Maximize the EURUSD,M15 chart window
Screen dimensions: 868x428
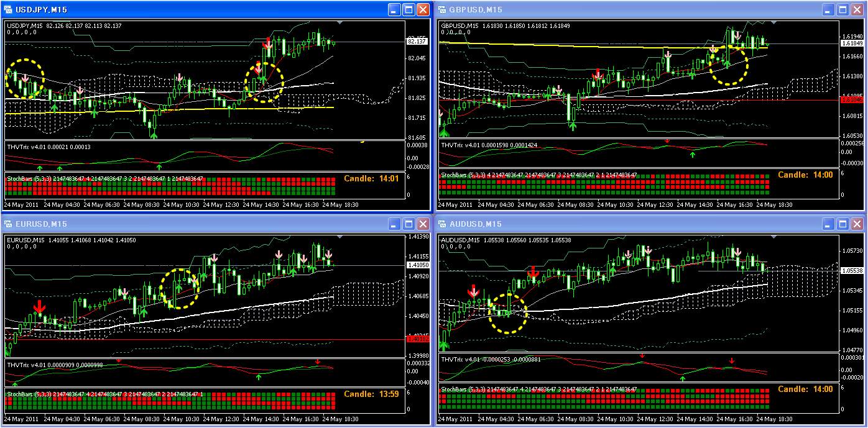(x=409, y=224)
